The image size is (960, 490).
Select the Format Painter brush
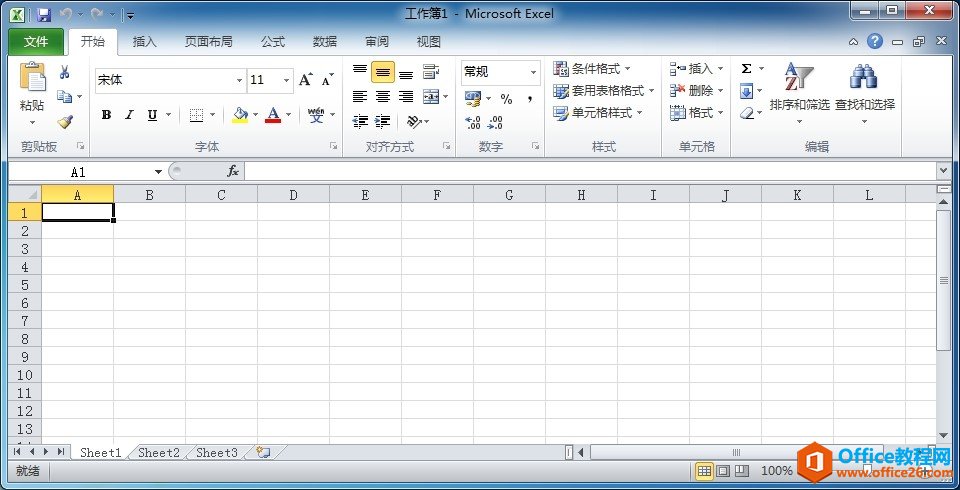(x=65, y=122)
